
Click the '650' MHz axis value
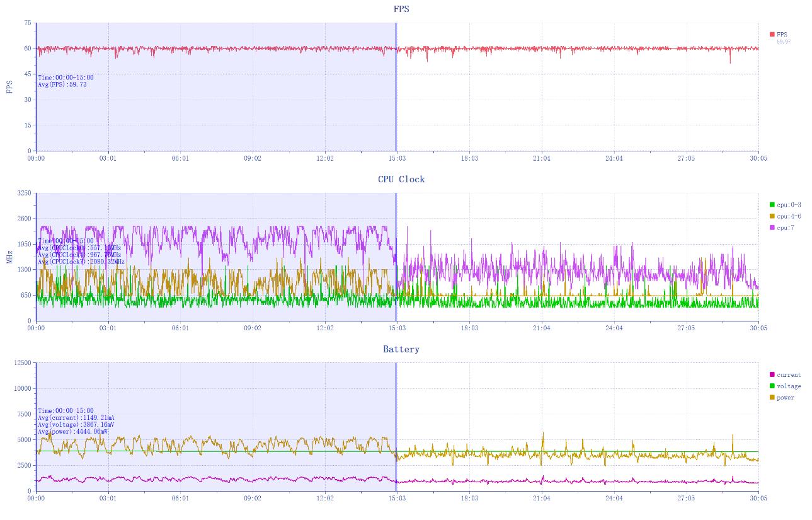point(26,296)
